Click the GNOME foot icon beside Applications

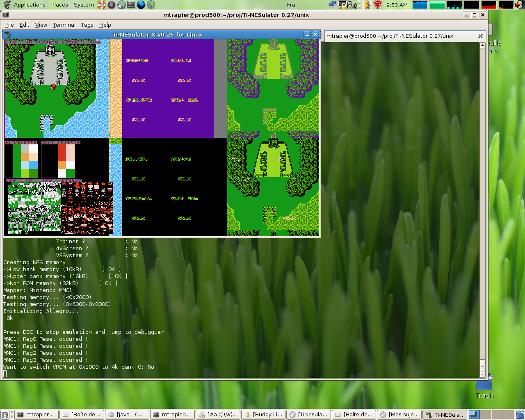click(7, 5)
